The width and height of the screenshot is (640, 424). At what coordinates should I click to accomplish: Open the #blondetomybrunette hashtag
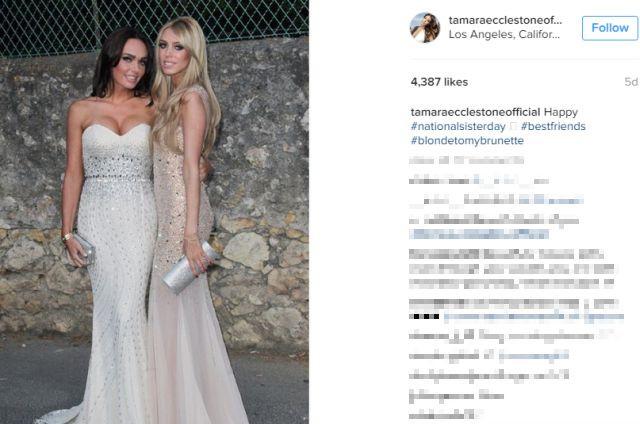[467, 141]
